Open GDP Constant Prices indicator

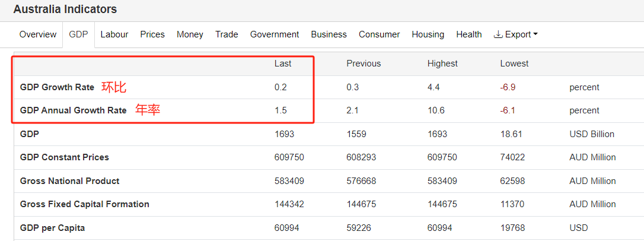coord(65,157)
